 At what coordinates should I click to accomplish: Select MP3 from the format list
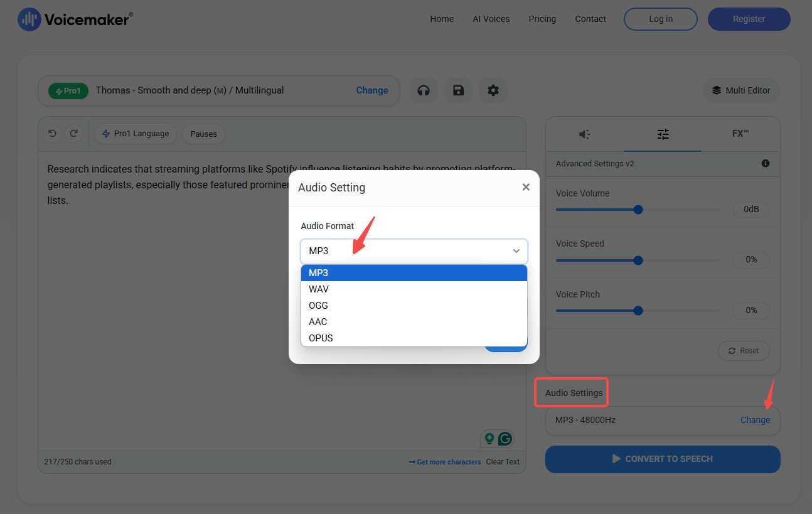tap(414, 273)
